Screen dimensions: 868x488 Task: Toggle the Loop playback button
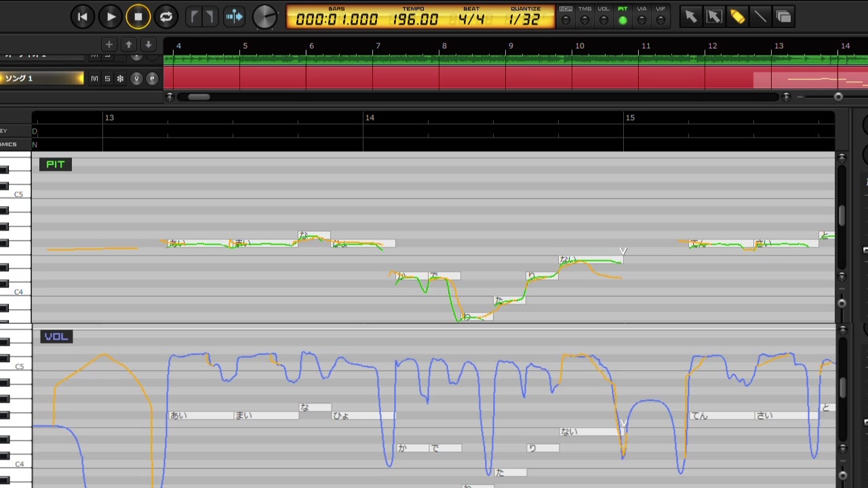coord(166,17)
